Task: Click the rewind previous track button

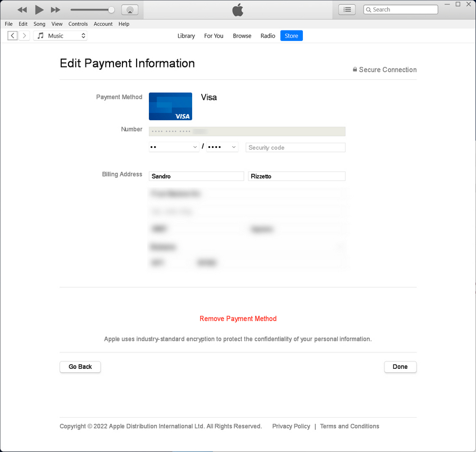Action: (22, 10)
